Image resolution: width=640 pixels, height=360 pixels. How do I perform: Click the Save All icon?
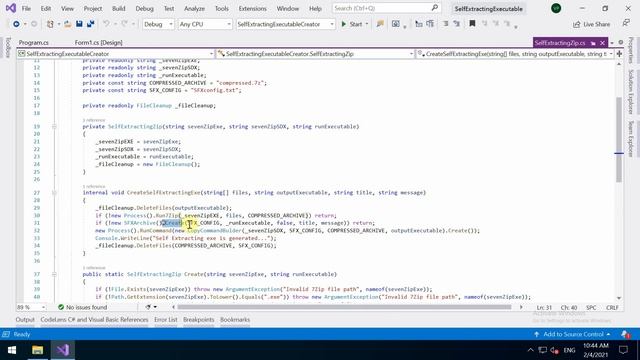click(90, 24)
